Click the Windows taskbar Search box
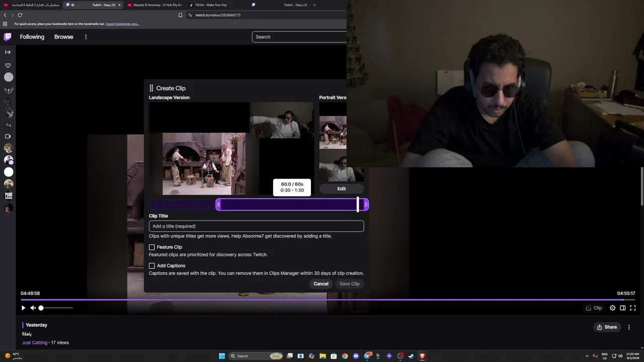The image size is (644, 362). tap(256, 356)
